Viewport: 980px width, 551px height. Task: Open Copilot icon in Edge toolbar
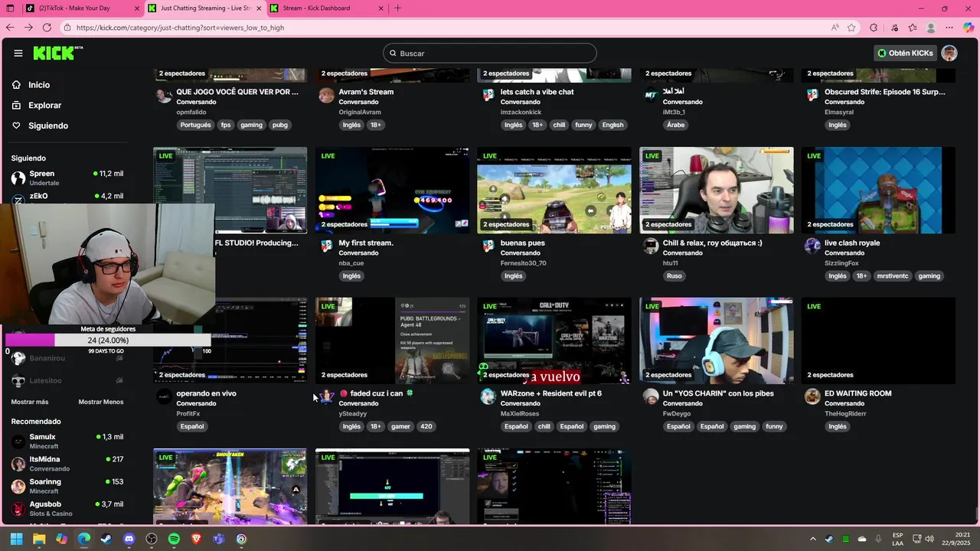(x=969, y=28)
